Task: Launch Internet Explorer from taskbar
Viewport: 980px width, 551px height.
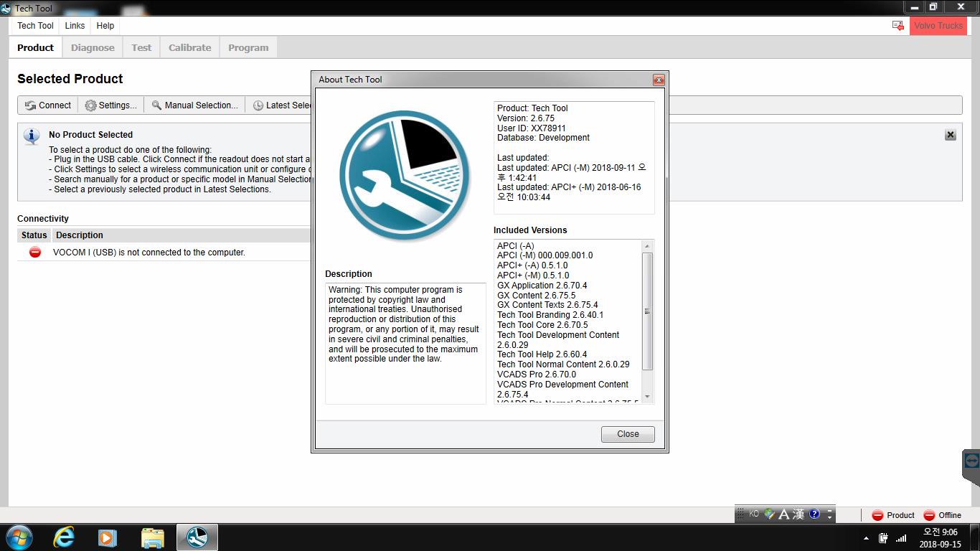Action: tap(64, 537)
